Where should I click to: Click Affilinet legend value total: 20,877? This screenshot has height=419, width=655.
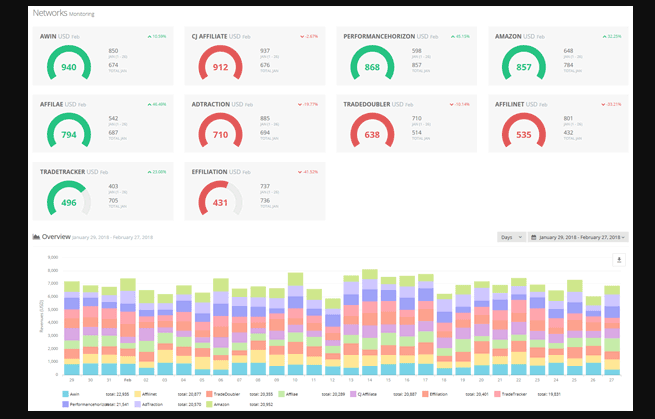pyautogui.click(x=190, y=394)
